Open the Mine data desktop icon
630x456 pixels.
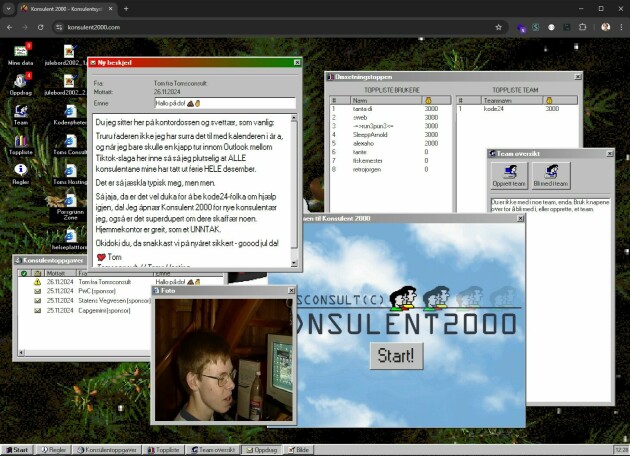tap(21, 54)
